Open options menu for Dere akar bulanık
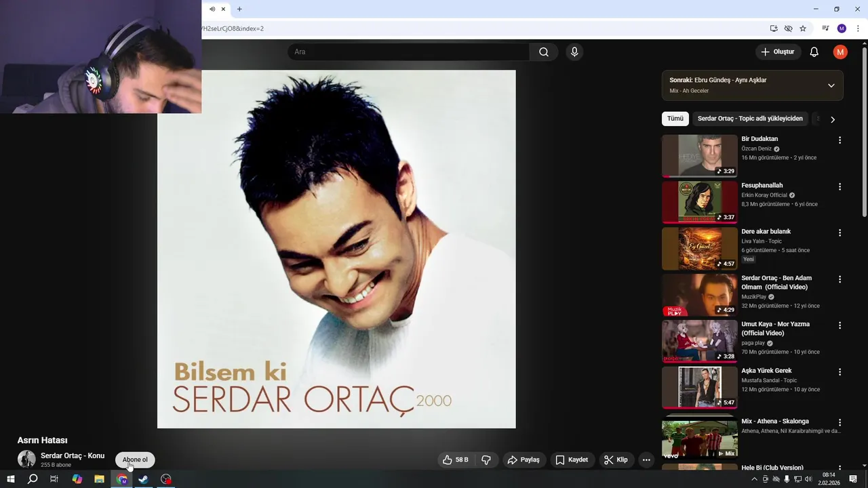 (840, 232)
